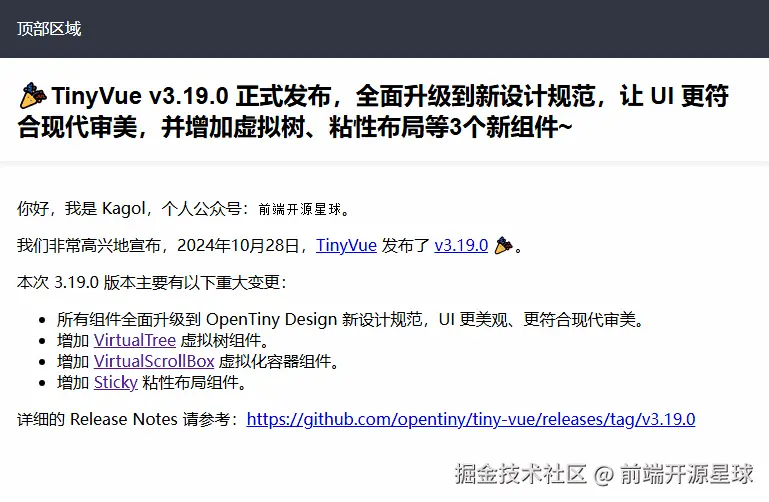This screenshot has width=769, height=502.
Task: Click the party popper emoji in the headline
Action: click(33, 96)
